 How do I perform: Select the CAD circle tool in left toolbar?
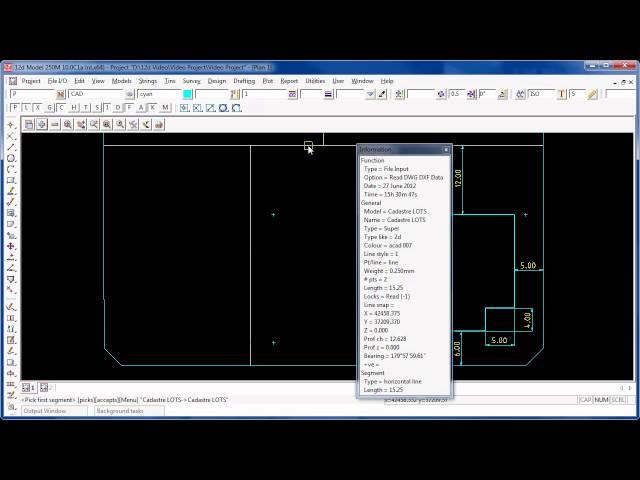(11, 158)
